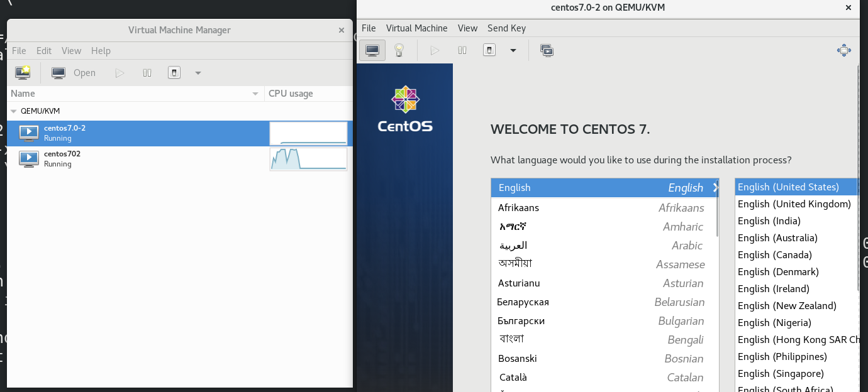Open the File menu in Virtual Machine Manager
Viewport: 868px width, 392px height.
[19, 51]
